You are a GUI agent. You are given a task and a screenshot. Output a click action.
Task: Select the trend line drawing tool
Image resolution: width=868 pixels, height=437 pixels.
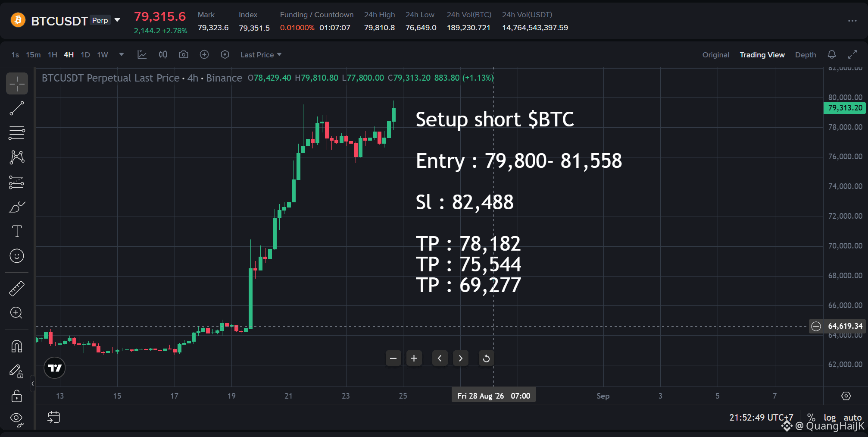pos(17,109)
